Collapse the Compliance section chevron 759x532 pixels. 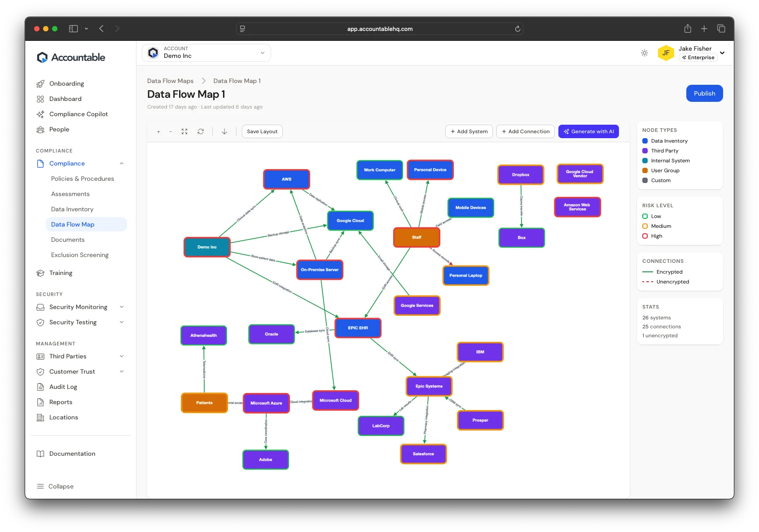point(122,163)
